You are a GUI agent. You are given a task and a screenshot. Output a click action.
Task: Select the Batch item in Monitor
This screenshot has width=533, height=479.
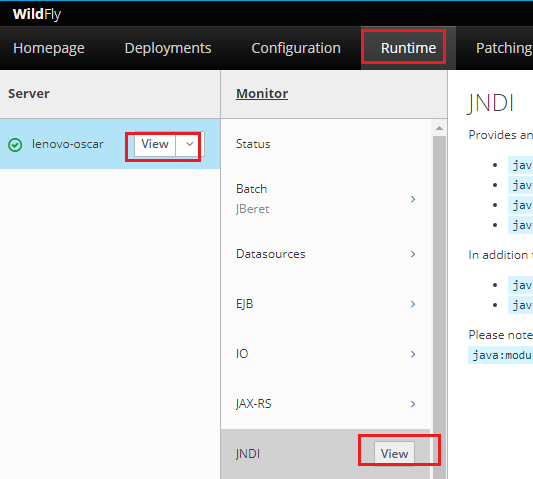click(326, 199)
